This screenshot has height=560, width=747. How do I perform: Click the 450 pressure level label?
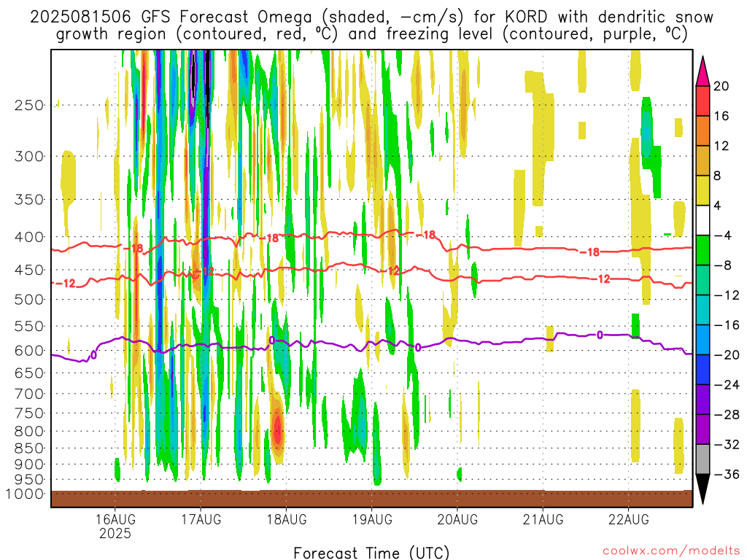(x=29, y=270)
